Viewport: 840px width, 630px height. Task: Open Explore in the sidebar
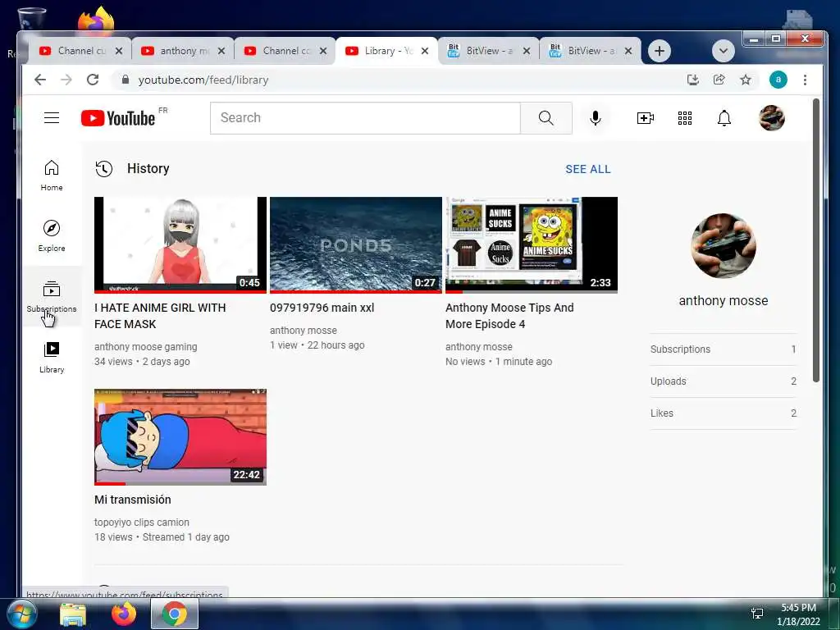coord(52,236)
